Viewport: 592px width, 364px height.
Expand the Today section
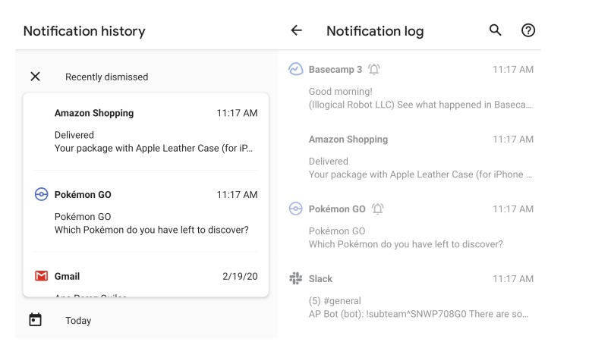click(78, 321)
